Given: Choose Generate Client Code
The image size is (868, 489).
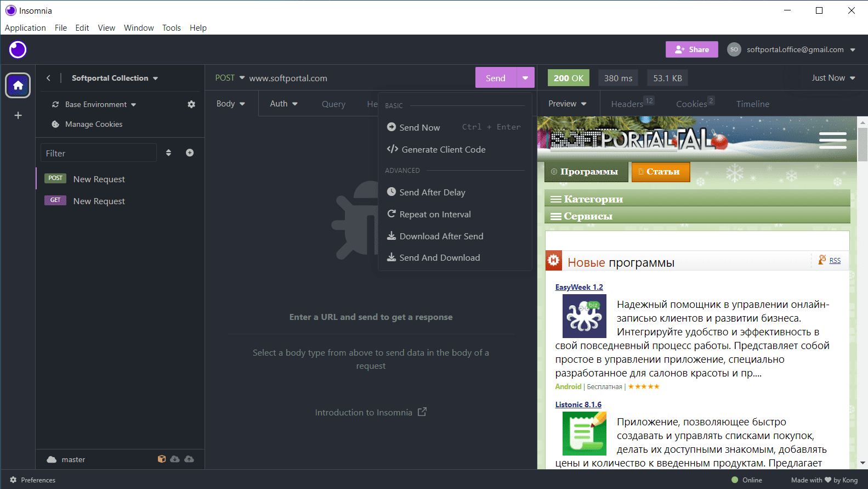Looking at the screenshot, I should click(x=455, y=149).
